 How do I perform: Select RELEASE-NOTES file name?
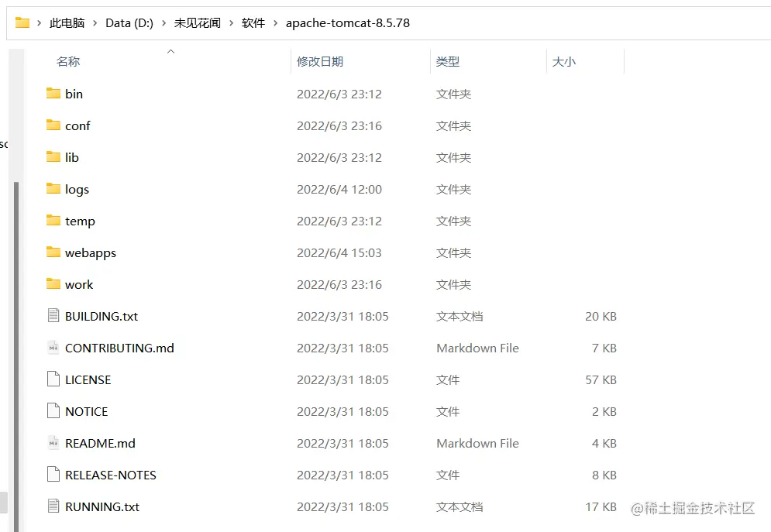pyautogui.click(x=111, y=475)
